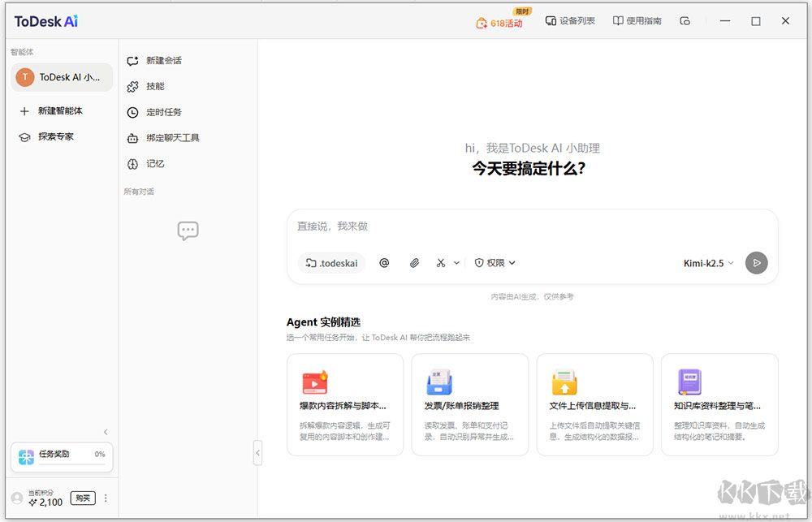Click the puzzle piece 技能 icon

(132, 87)
